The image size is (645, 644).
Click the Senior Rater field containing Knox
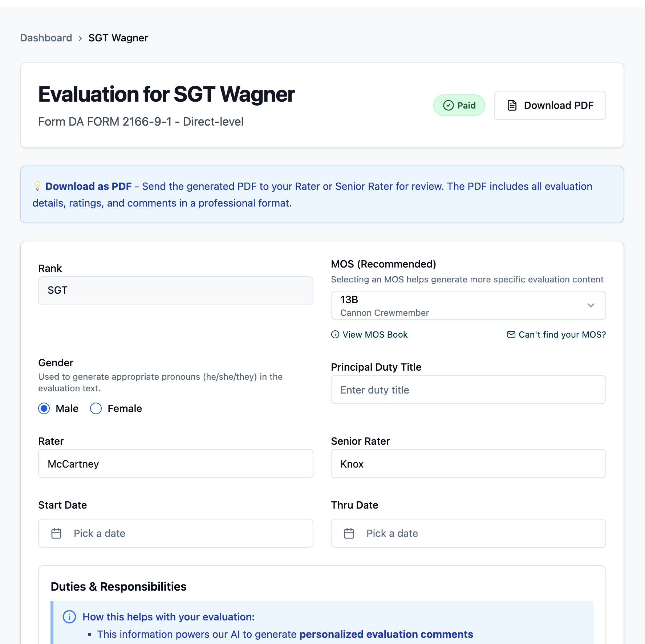click(x=468, y=464)
